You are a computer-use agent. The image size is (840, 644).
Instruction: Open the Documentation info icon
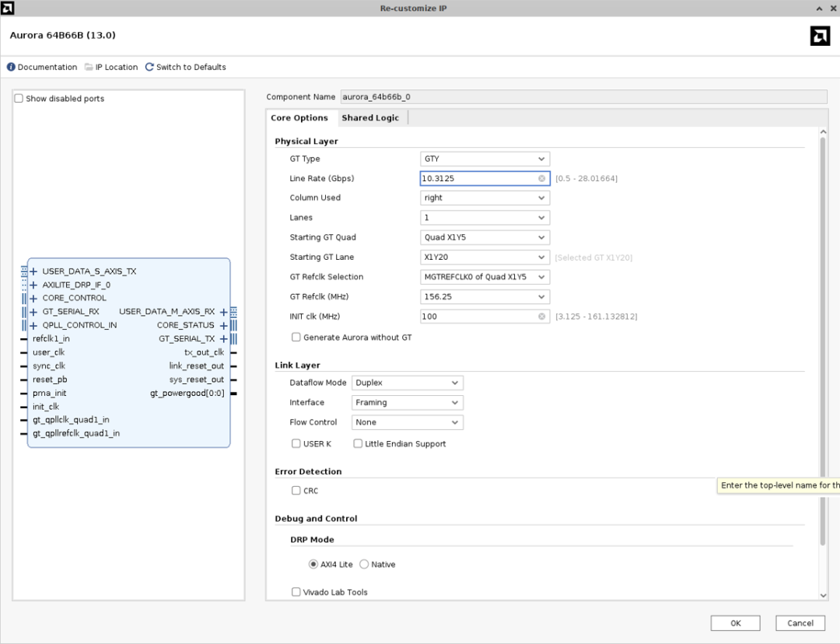[11, 67]
